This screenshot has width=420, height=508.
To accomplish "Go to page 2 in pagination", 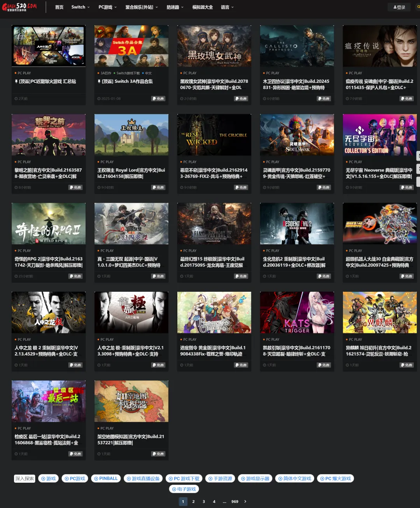I will pos(193,502).
